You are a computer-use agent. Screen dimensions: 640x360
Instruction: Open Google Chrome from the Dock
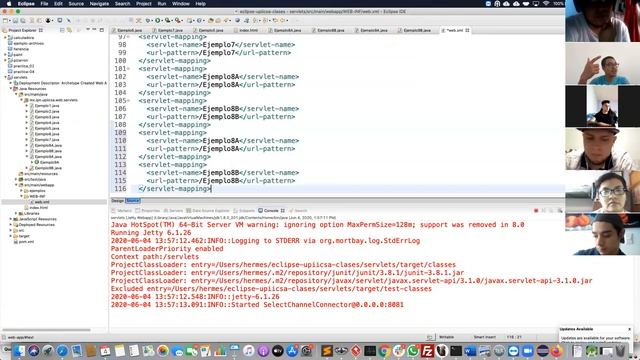tap(384, 351)
